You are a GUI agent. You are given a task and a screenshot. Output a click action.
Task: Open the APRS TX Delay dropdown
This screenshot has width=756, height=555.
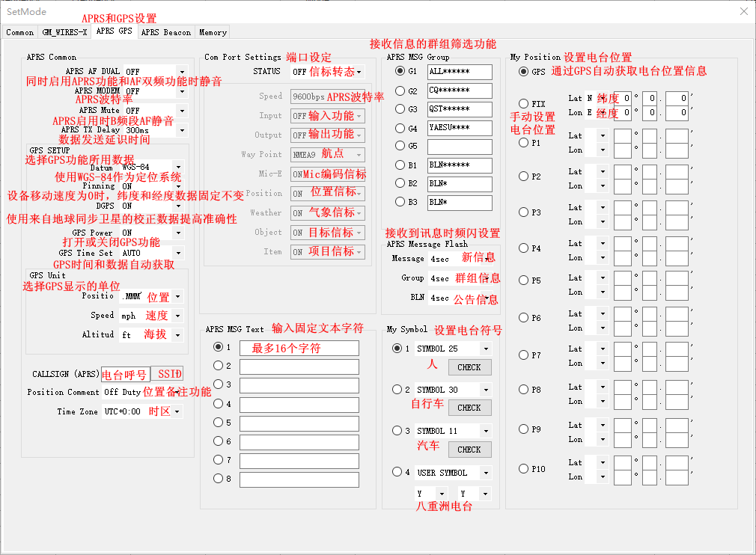pos(182,130)
